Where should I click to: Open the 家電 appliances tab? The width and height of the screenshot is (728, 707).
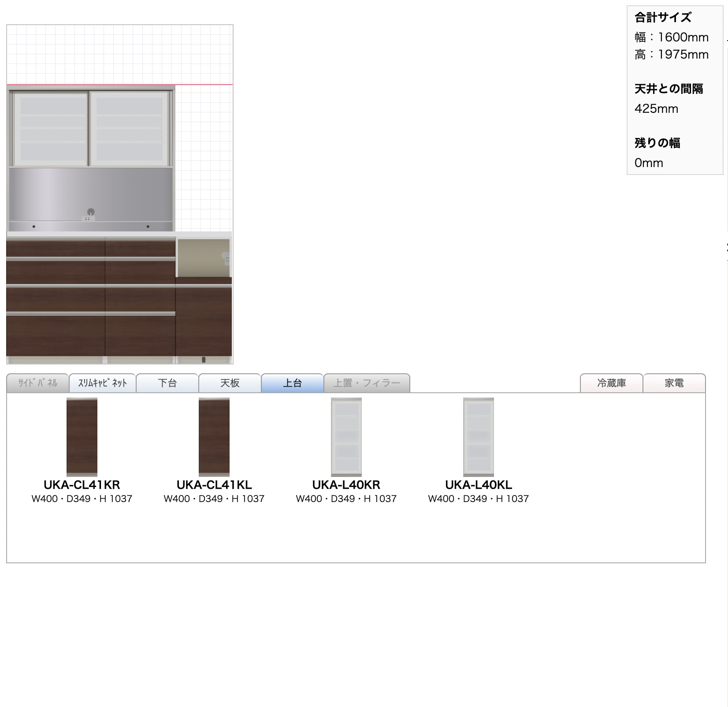(x=674, y=383)
